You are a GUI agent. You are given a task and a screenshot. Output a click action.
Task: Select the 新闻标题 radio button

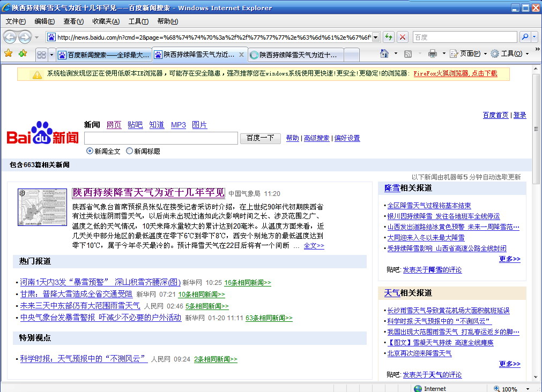pyautogui.click(x=129, y=151)
